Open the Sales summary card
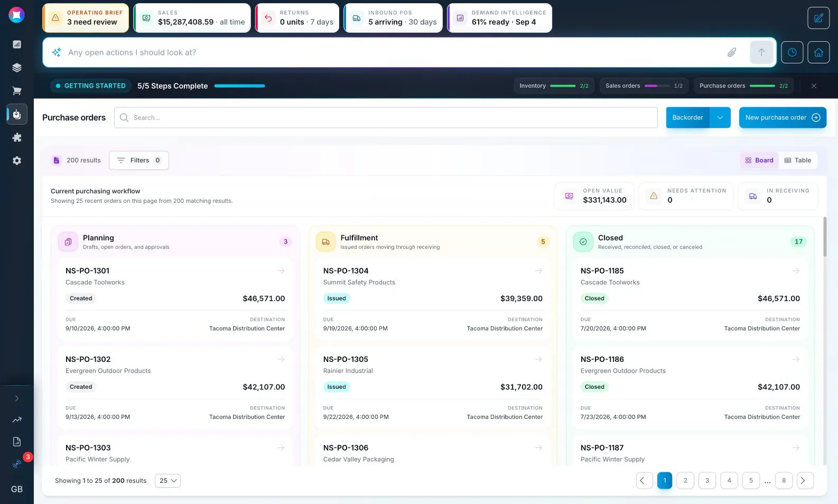This screenshot has height=504, width=838. point(192,18)
